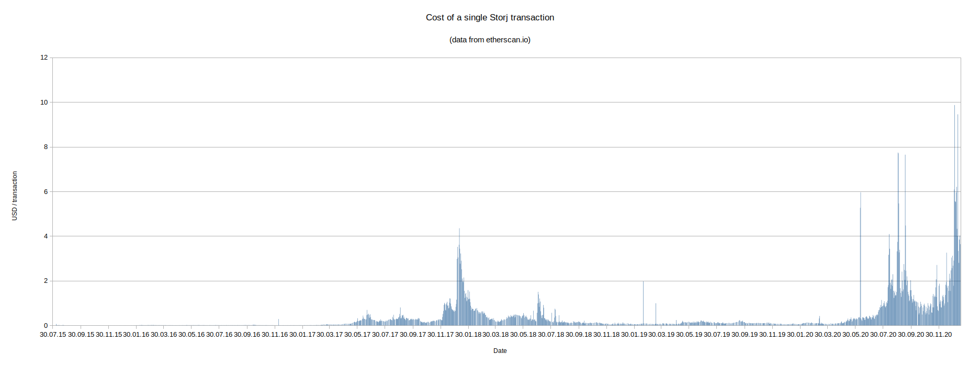The image size is (980, 365).
Task: Click the date label 30.07.18
Action: (x=551, y=334)
